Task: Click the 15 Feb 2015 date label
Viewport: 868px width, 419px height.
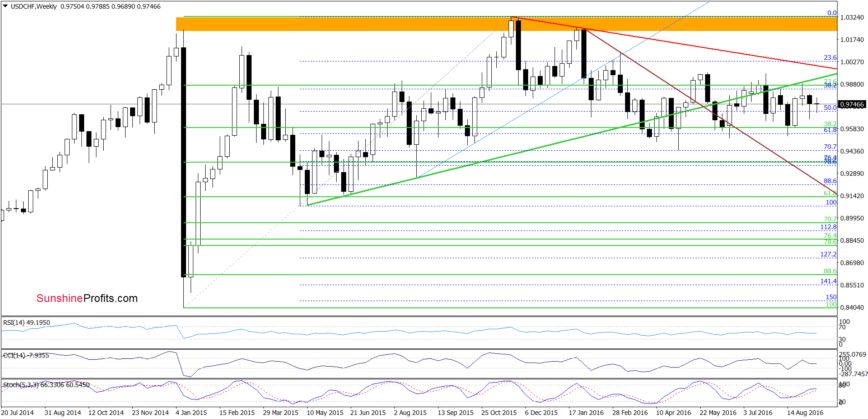Action: 237,413
